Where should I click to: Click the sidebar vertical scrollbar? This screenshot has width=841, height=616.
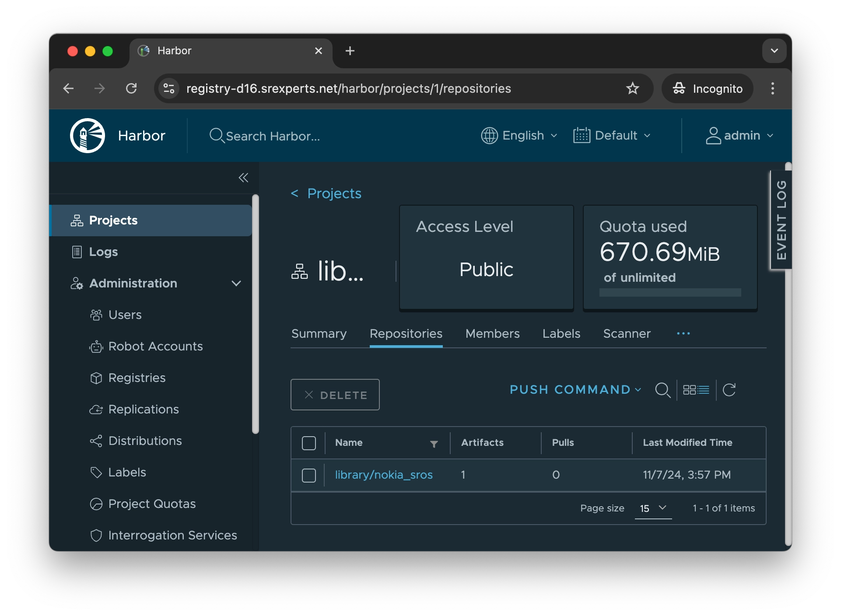(256, 314)
